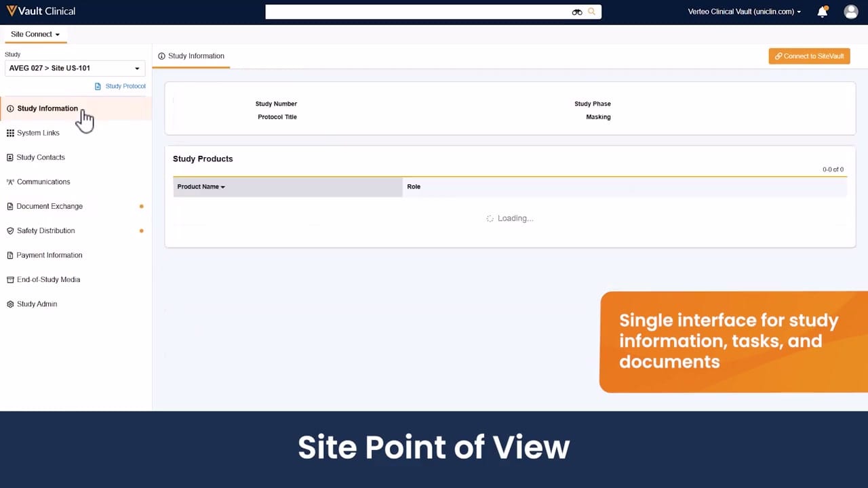
Task: Click the Safety Distribution orange notification dot
Action: click(141, 230)
